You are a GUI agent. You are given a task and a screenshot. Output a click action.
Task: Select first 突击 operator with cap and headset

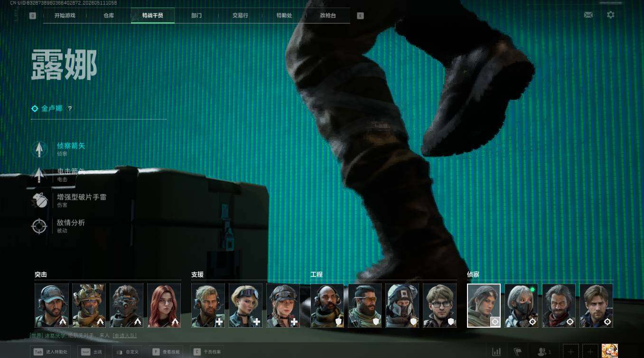(52, 305)
